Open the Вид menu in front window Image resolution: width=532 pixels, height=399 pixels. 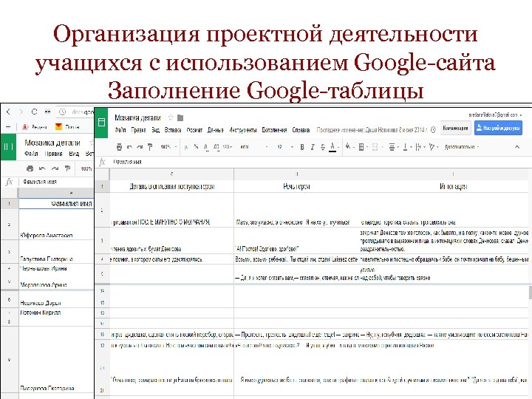click(x=155, y=129)
